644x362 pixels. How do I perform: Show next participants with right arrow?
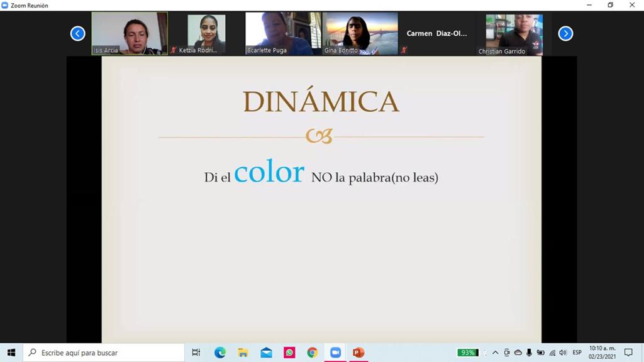pos(565,34)
